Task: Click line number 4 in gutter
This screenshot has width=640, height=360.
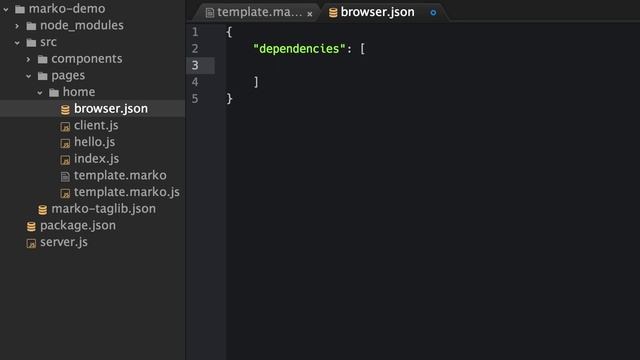Action: pos(195,82)
